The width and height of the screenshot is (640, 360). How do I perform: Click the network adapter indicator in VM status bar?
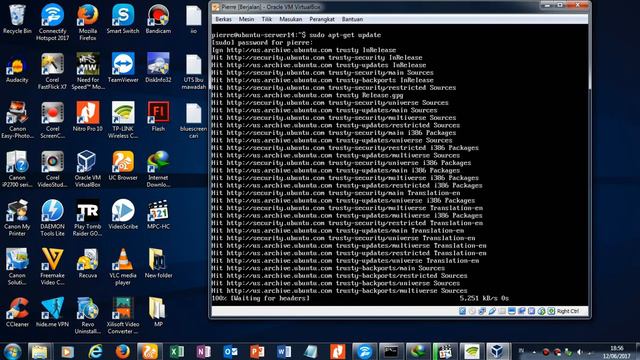[x=482, y=311]
